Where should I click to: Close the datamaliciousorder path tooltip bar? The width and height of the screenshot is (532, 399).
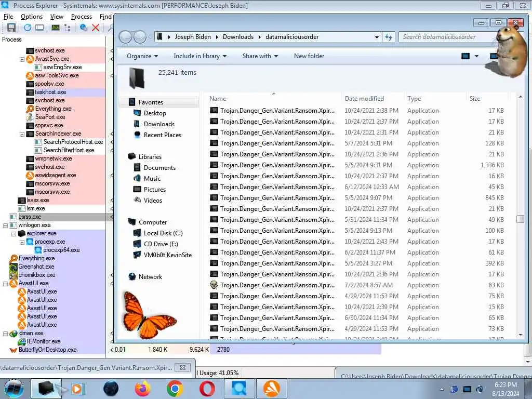point(182,367)
